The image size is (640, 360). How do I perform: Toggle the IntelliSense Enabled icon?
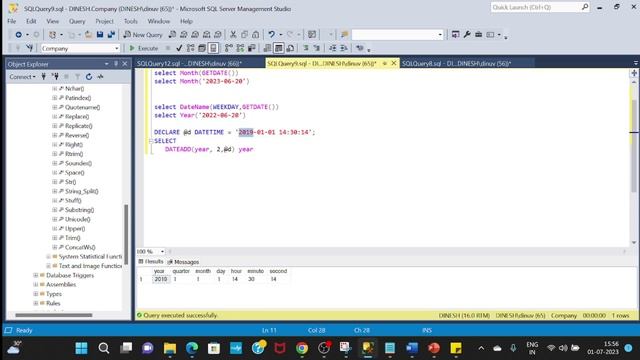tap(213, 48)
